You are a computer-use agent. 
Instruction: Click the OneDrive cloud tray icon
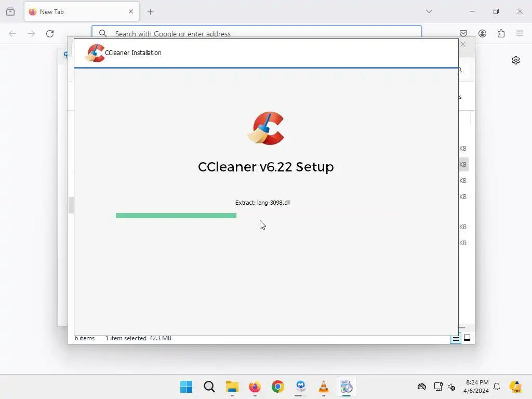pos(422,387)
